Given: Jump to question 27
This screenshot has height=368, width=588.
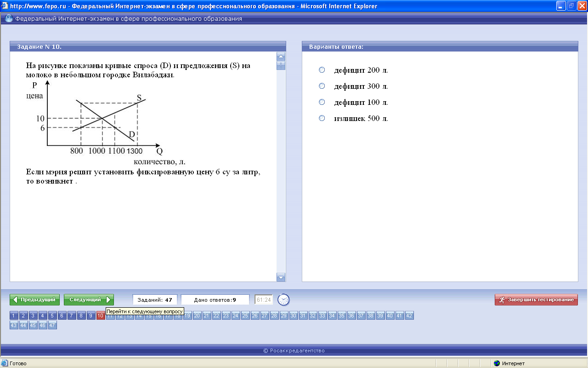Looking at the screenshot, I should pos(265,316).
